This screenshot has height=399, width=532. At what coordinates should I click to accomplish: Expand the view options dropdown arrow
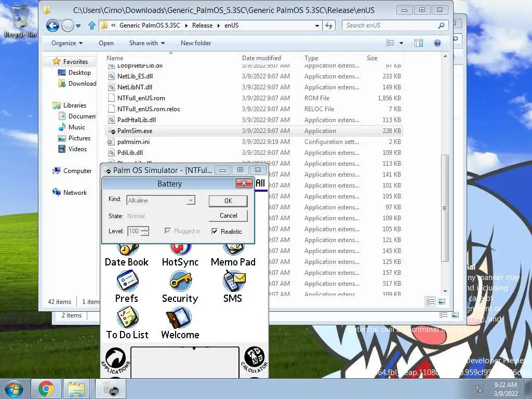[x=402, y=43]
